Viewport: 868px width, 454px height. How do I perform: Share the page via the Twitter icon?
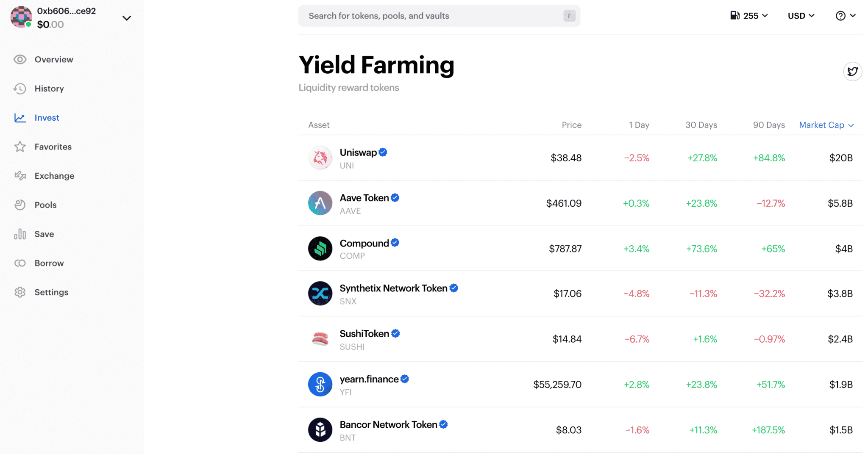tap(853, 71)
